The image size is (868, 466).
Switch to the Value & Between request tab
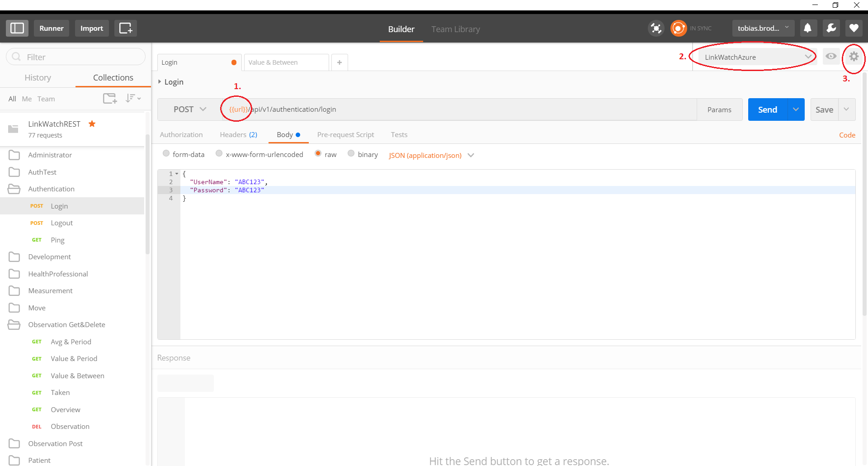[x=286, y=62]
